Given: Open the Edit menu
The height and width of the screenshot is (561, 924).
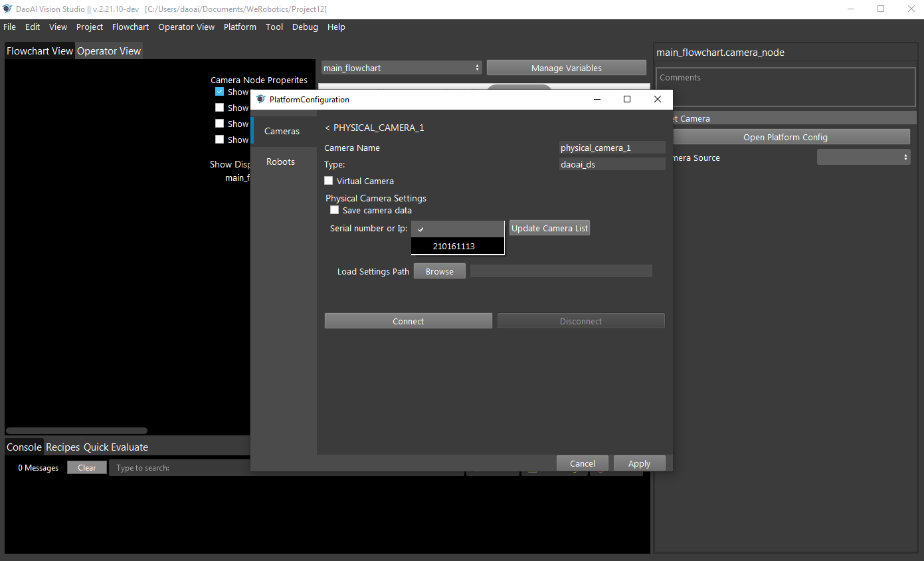Looking at the screenshot, I should click(33, 27).
